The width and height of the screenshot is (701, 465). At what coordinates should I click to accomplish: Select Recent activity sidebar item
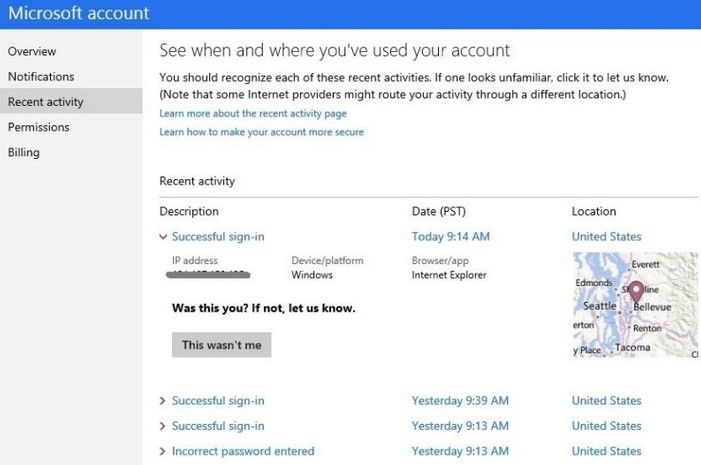71,101
